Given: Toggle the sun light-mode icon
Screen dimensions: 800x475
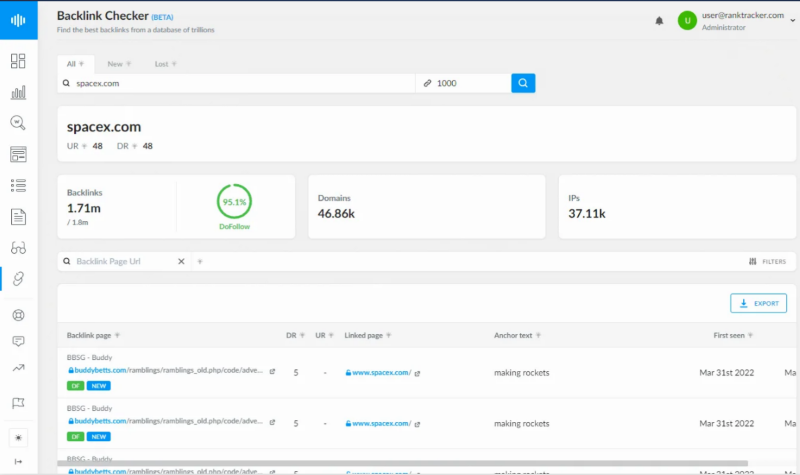Looking at the screenshot, I should (18, 438).
